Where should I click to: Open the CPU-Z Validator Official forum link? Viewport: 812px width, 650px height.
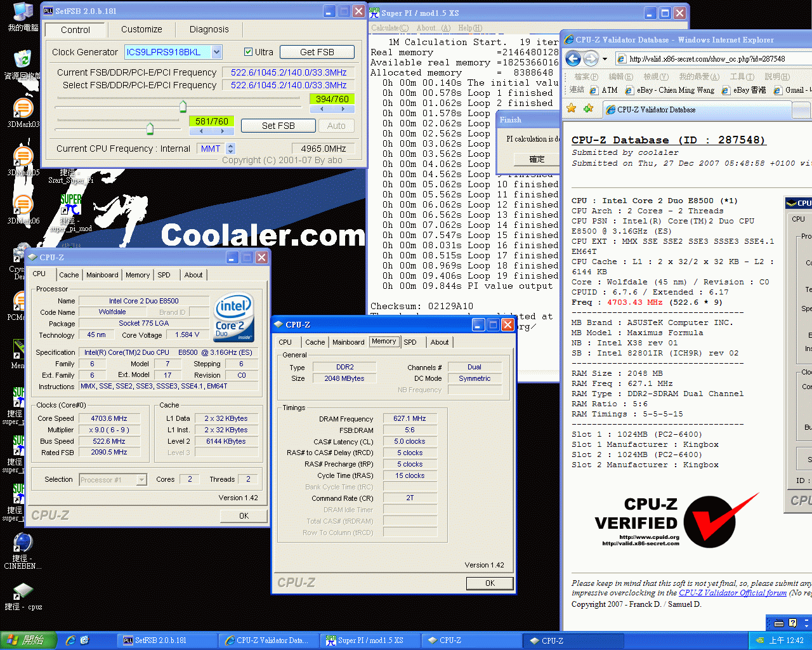click(733, 593)
